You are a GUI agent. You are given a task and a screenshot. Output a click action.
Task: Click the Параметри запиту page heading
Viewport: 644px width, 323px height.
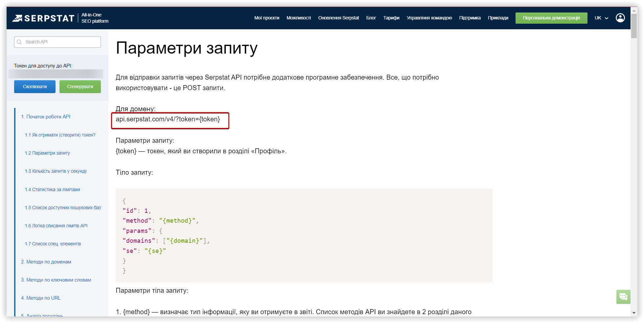click(x=187, y=48)
